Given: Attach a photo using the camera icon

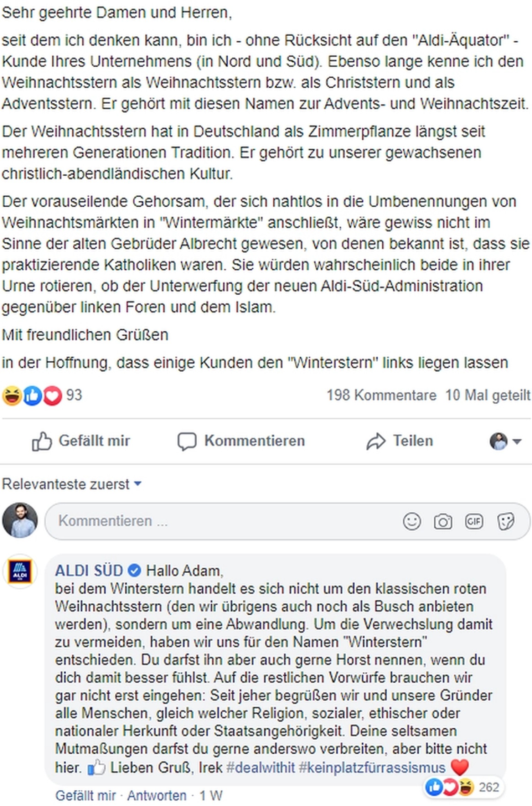Looking at the screenshot, I should coord(443,521).
